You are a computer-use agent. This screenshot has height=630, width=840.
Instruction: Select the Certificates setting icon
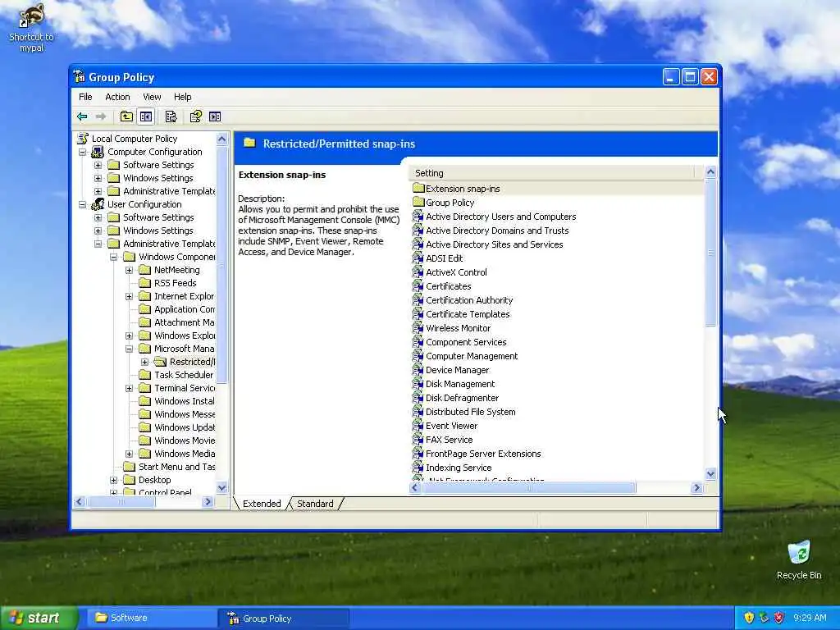[418, 286]
